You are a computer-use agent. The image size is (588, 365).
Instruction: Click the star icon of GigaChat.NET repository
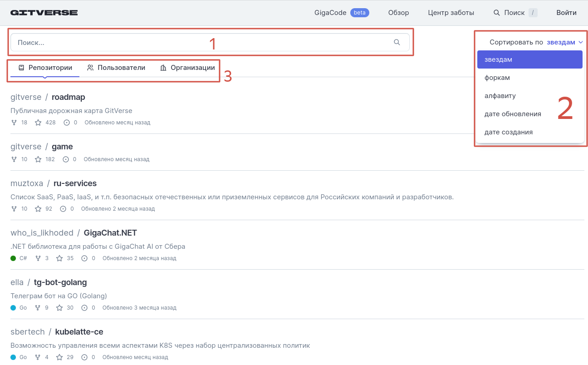[59, 258]
